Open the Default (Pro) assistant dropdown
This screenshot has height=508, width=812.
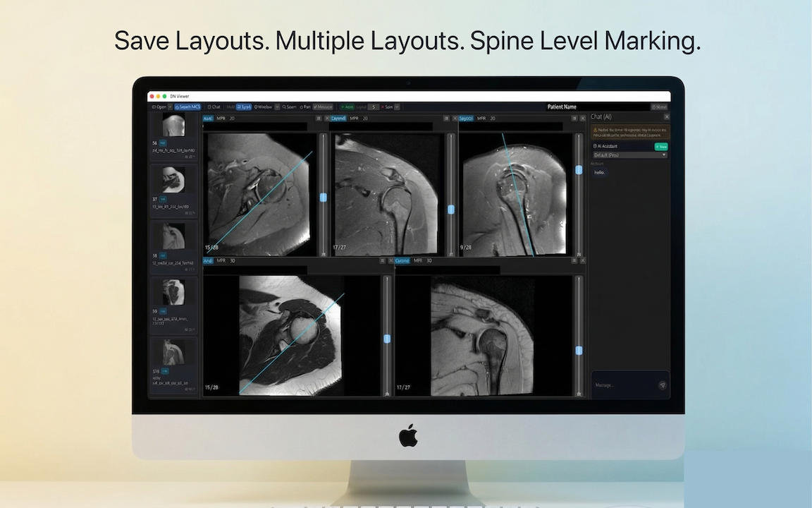click(629, 155)
